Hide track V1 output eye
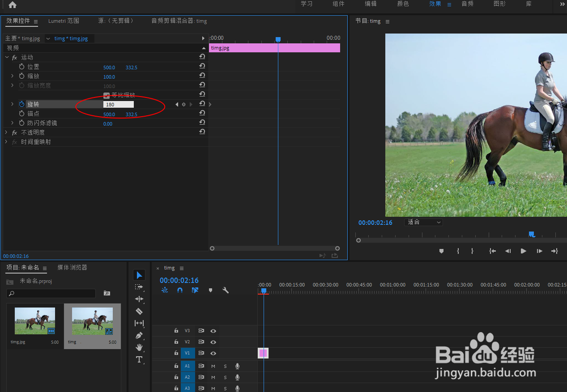Image resolution: width=567 pixels, height=392 pixels. 213,353
